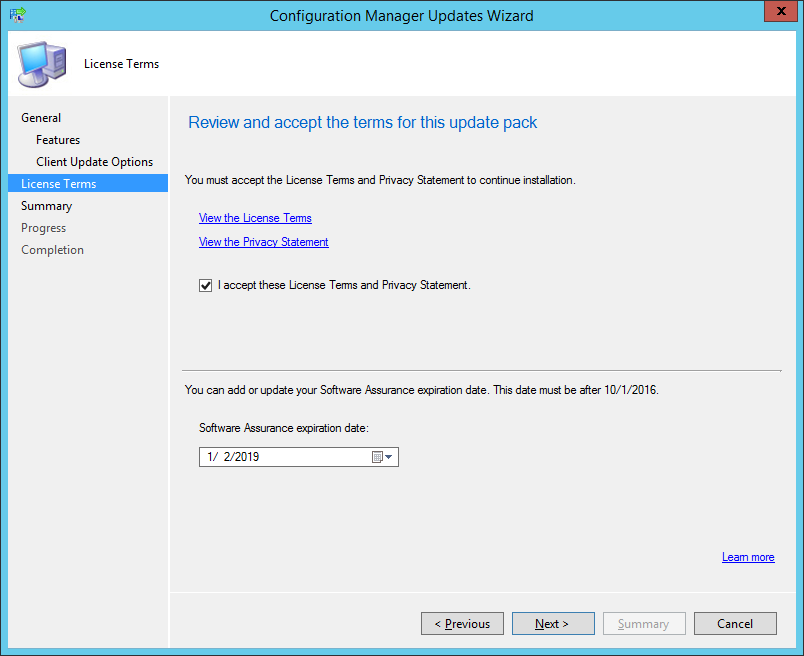
Task: Click the 'I accept these License Terms' label text
Action: (344, 285)
